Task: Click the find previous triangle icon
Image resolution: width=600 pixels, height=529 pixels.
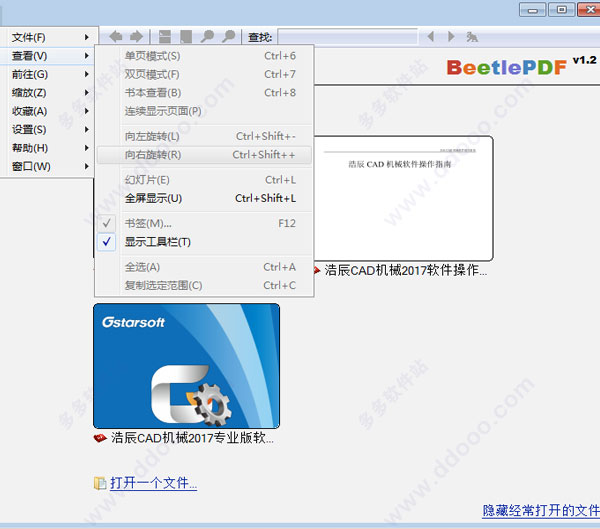Action: pos(431,37)
